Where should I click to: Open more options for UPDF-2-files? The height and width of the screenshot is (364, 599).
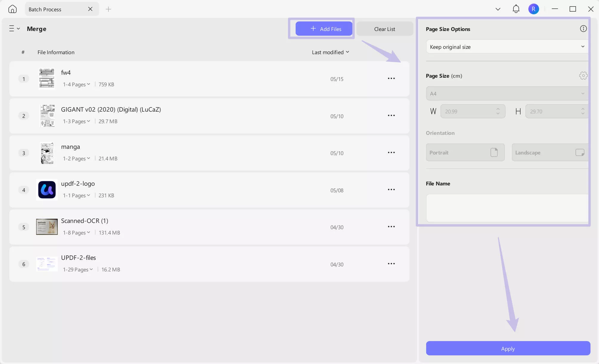391,264
